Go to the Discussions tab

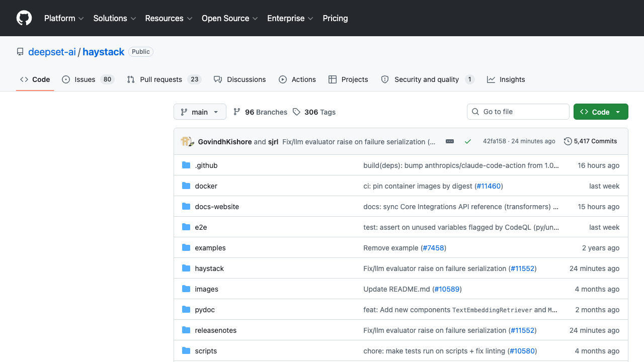[240, 79]
